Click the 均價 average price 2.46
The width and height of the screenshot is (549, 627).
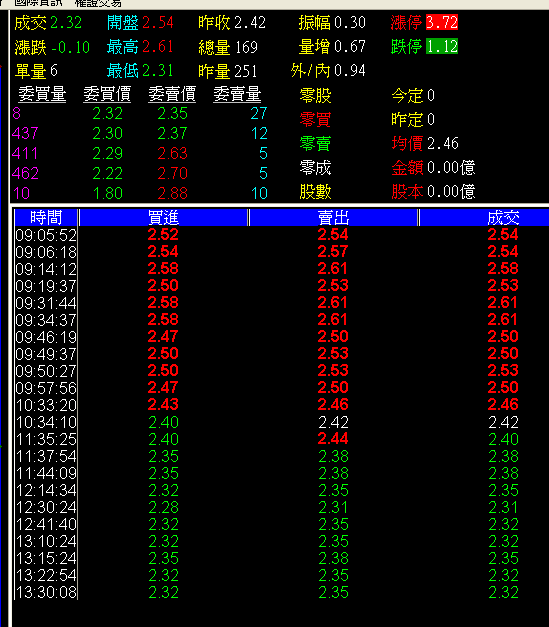pyautogui.click(x=443, y=143)
